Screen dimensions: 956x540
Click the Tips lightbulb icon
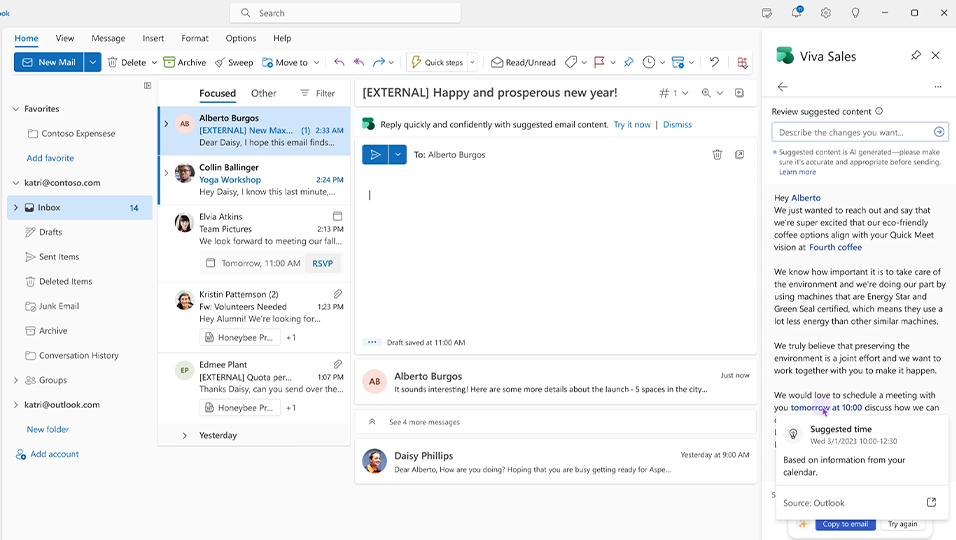(x=855, y=13)
